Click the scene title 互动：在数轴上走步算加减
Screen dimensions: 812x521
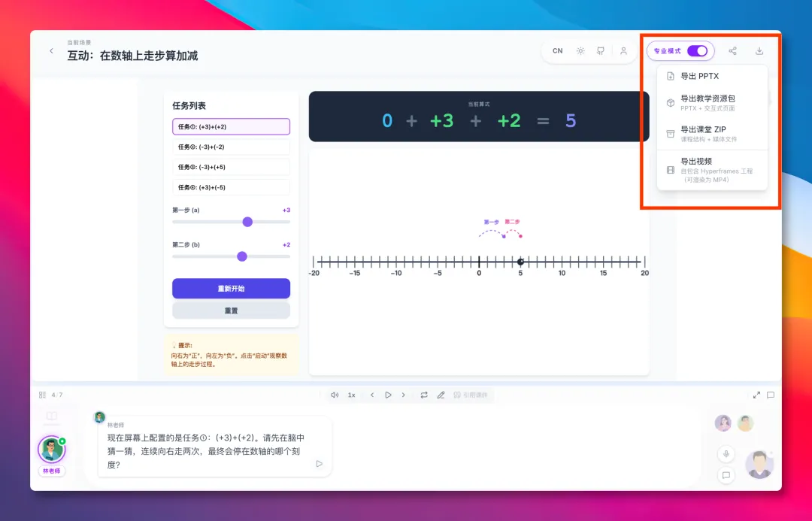(x=132, y=56)
